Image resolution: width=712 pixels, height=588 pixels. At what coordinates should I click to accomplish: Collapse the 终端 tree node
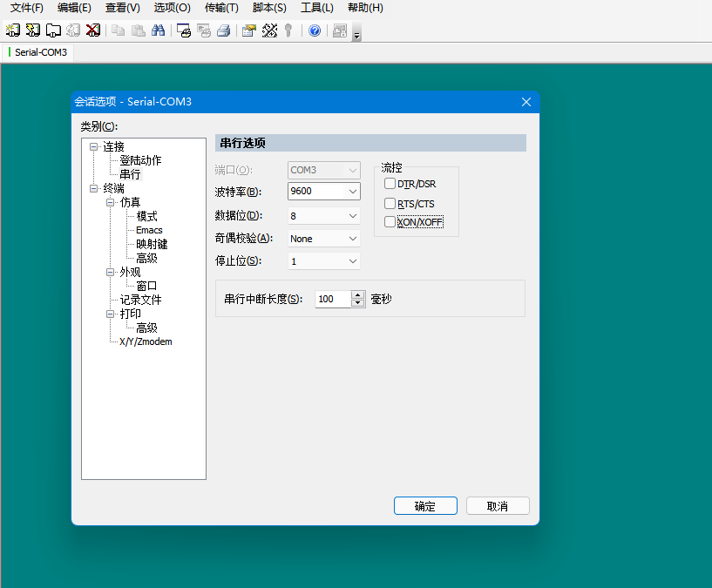(93, 188)
